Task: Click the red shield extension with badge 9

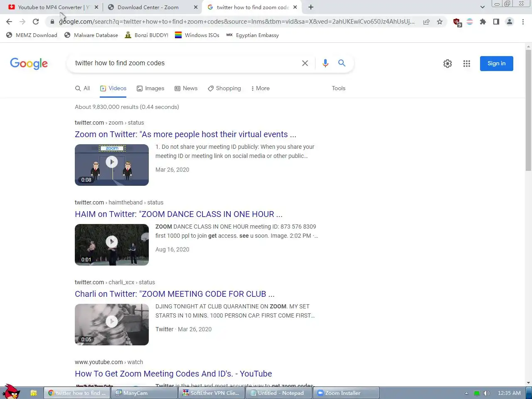Action: click(457, 22)
